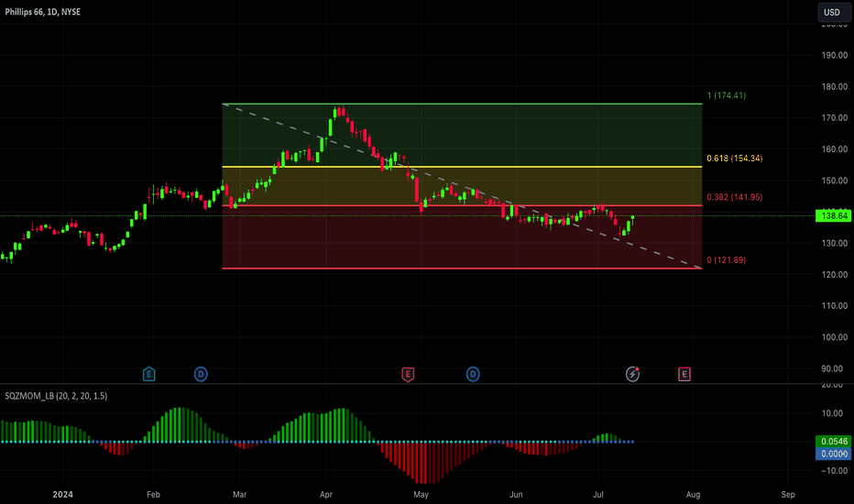Screen dimensions: 854x504
Task: Click the lightning bolt event icon in July
Action: [632, 374]
